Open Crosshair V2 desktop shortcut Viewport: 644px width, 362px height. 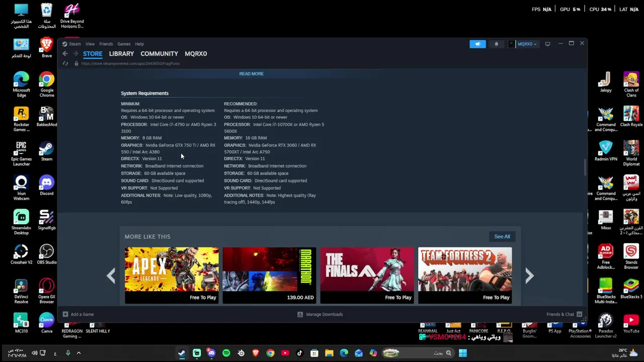point(21,254)
